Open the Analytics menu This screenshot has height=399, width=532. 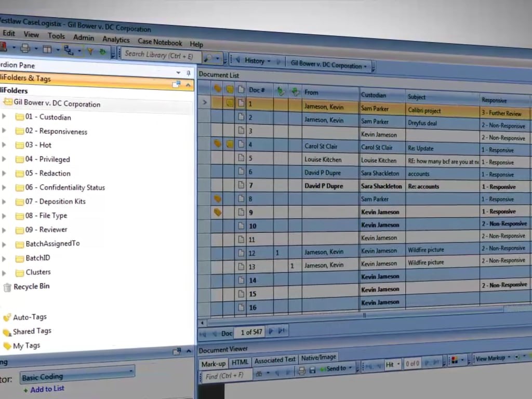click(x=116, y=39)
